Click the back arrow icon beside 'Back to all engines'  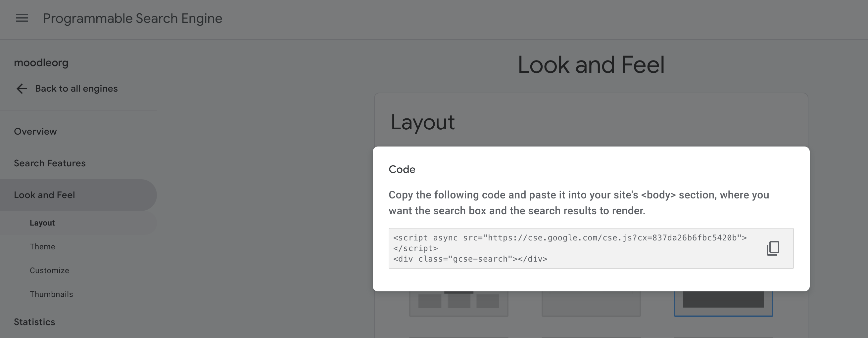[22, 89]
